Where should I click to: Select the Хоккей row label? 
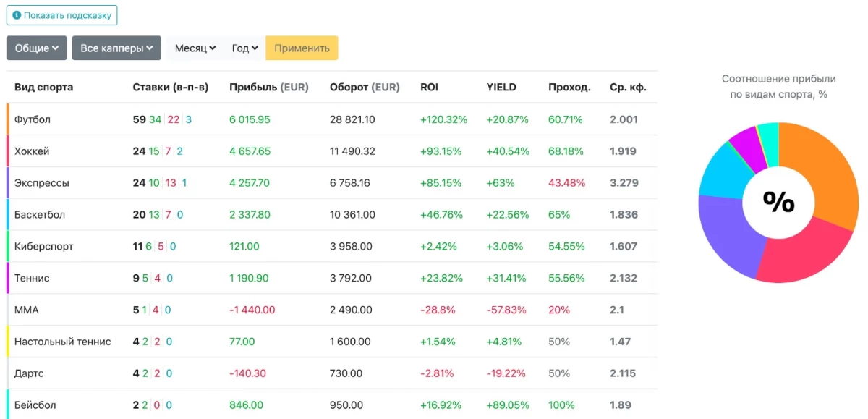click(x=32, y=151)
